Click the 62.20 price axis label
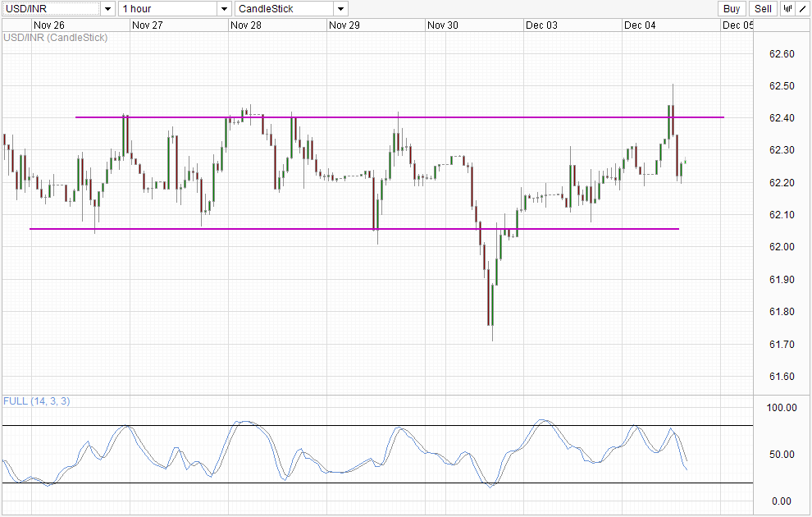Screen dimensions: 812x517 pyautogui.click(x=782, y=183)
